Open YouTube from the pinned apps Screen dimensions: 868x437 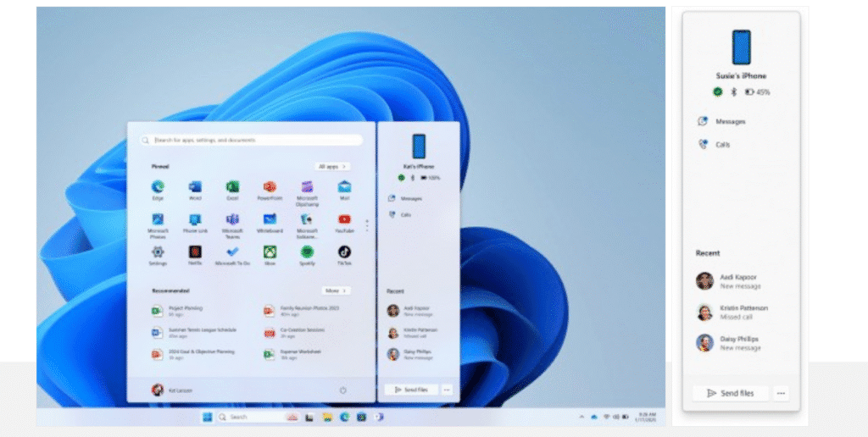point(344,220)
